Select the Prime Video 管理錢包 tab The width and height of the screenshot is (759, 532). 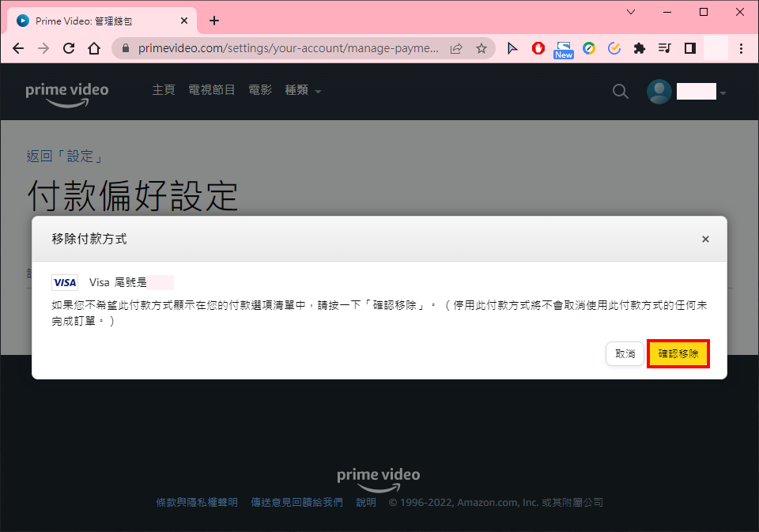102,21
